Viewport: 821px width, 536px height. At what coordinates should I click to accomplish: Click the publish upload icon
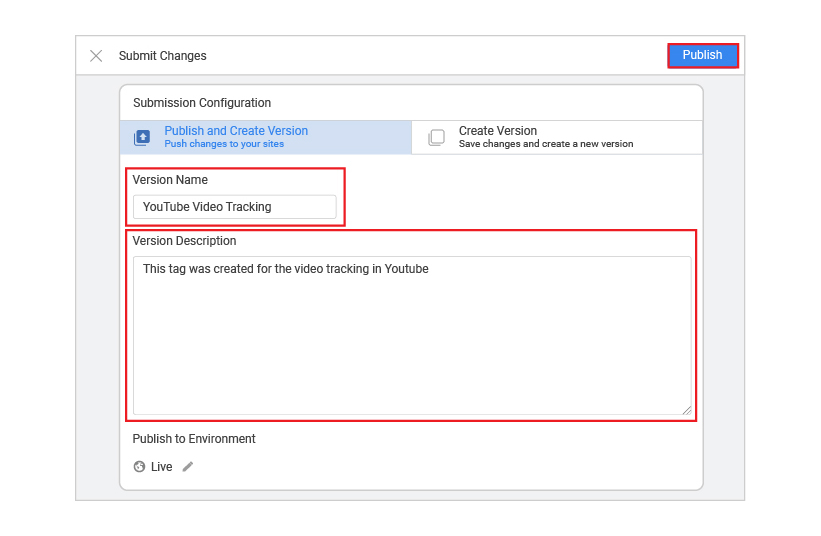pyautogui.click(x=142, y=138)
